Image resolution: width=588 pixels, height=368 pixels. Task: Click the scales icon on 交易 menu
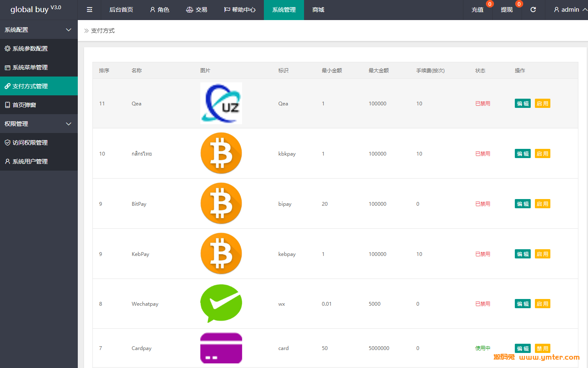(189, 10)
